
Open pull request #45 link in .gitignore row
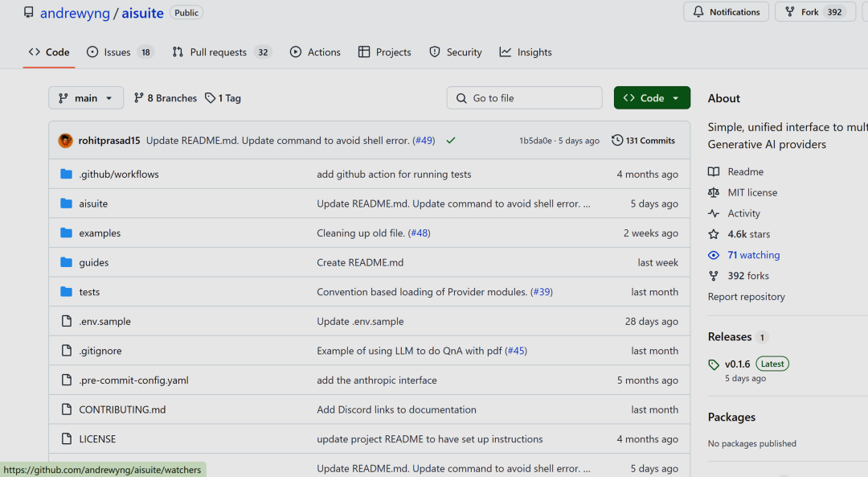coord(517,351)
